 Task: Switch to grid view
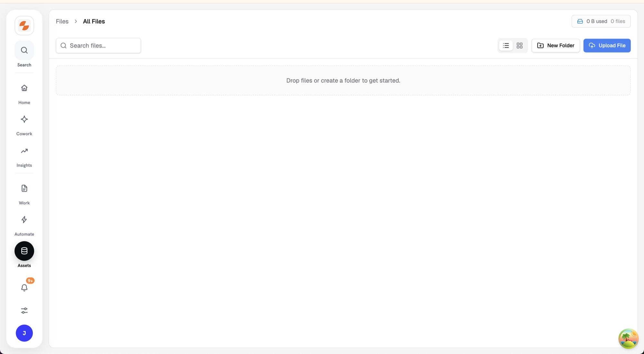point(519,46)
